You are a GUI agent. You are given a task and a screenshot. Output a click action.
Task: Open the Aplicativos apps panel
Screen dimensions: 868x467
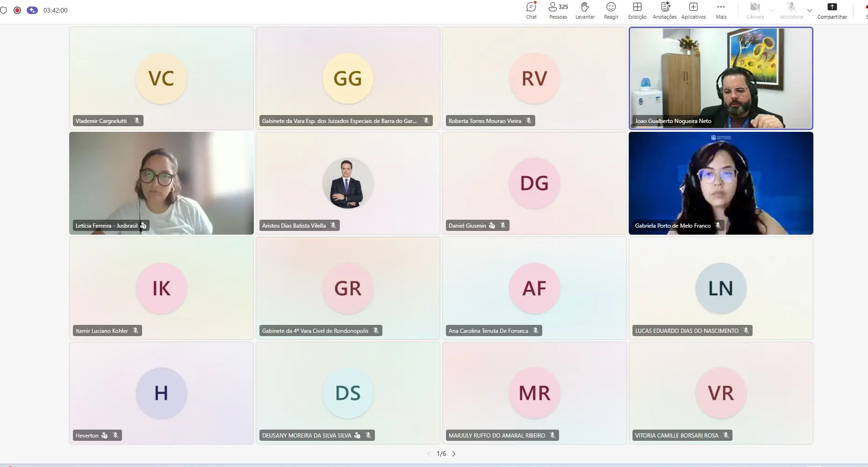(x=693, y=10)
